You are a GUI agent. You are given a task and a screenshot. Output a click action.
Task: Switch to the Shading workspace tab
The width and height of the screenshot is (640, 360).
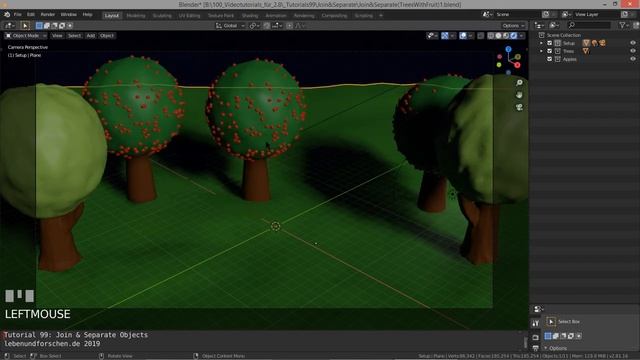[x=250, y=16]
